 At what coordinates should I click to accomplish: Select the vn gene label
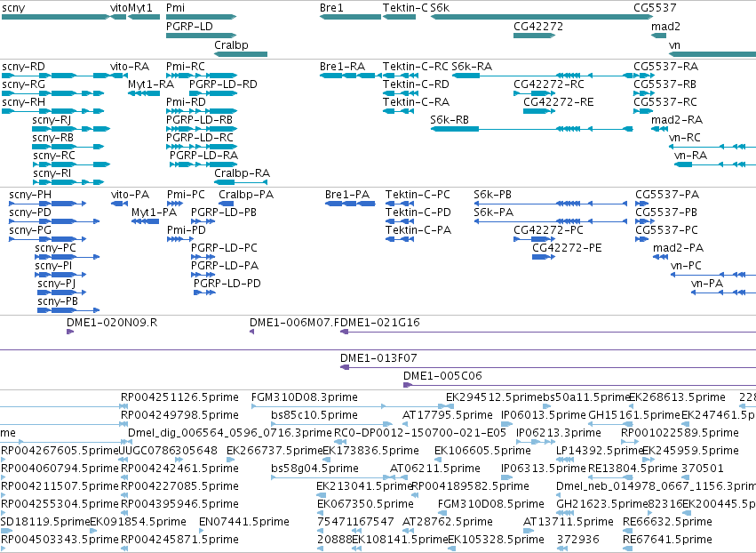(674, 45)
